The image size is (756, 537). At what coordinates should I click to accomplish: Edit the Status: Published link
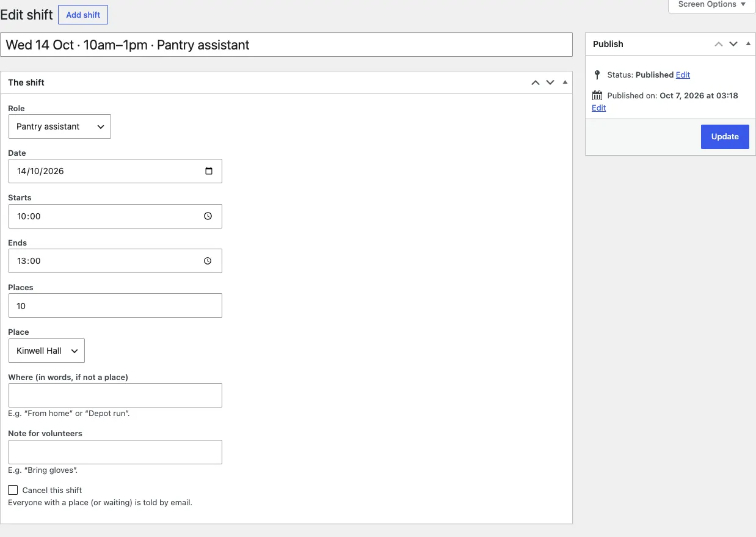click(683, 75)
